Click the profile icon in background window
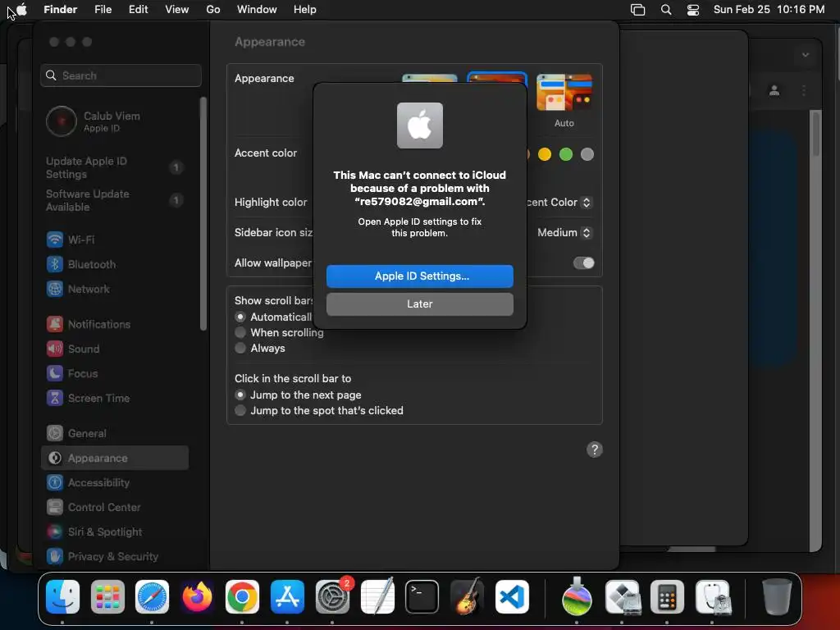 point(774,90)
